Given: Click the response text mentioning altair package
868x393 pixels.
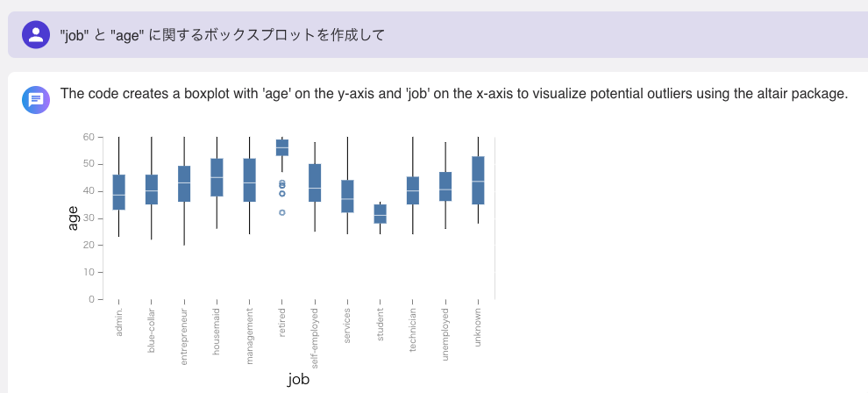Looking at the screenshot, I should 454,94.
